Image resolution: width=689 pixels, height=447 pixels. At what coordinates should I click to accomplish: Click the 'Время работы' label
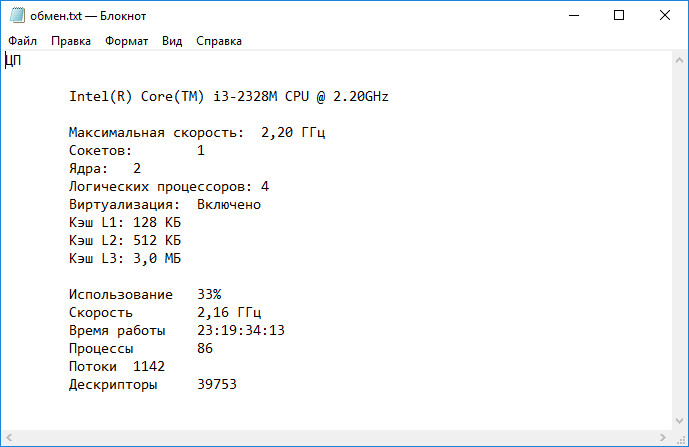117,331
